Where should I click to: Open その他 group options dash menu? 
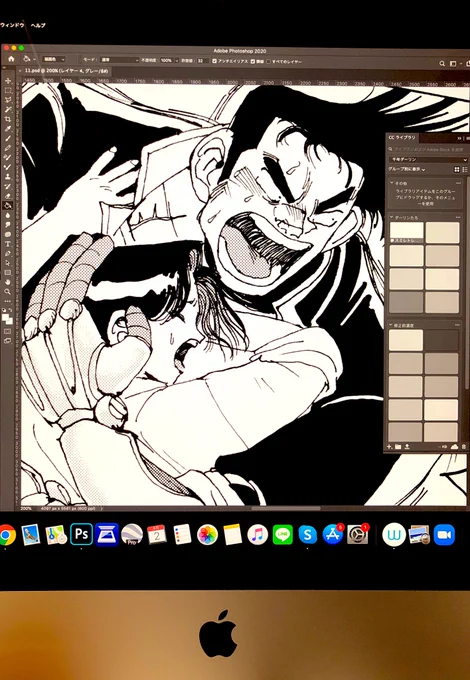(x=458, y=183)
